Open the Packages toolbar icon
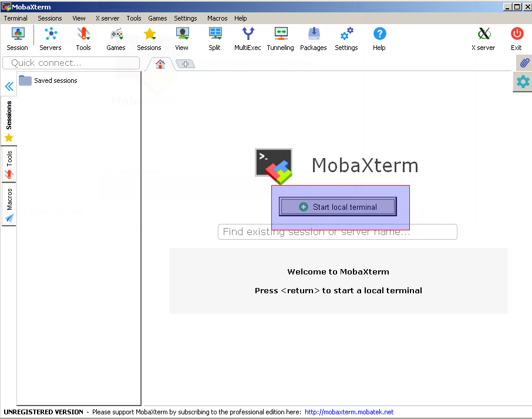 (314, 39)
